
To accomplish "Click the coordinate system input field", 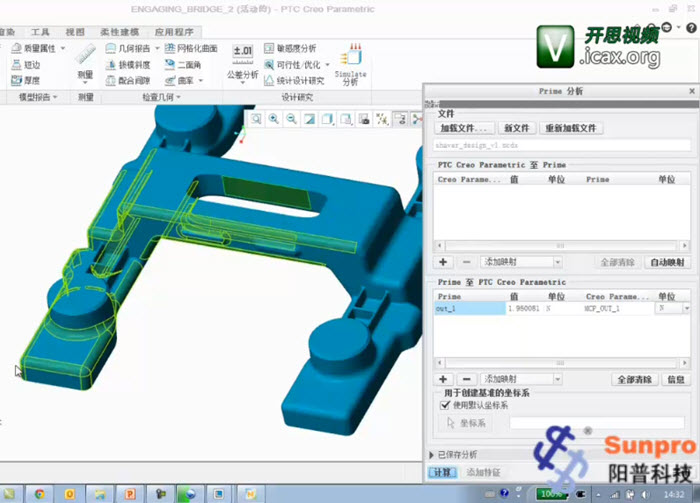I will click(597, 423).
